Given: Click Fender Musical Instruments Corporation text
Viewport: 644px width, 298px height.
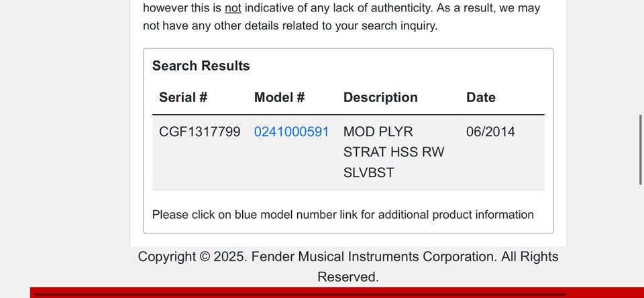Looking at the screenshot, I should click(x=373, y=256).
